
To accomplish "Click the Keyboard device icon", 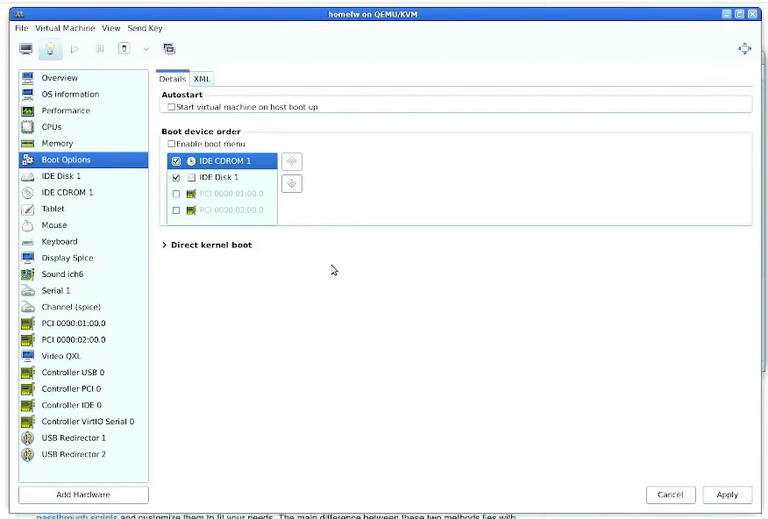I will click(28, 242).
